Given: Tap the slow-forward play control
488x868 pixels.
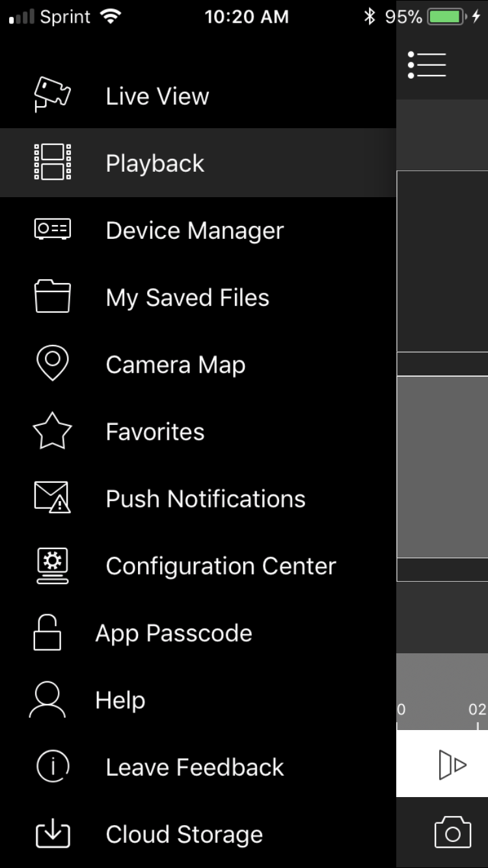Looking at the screenshot, I should (453, 764).
